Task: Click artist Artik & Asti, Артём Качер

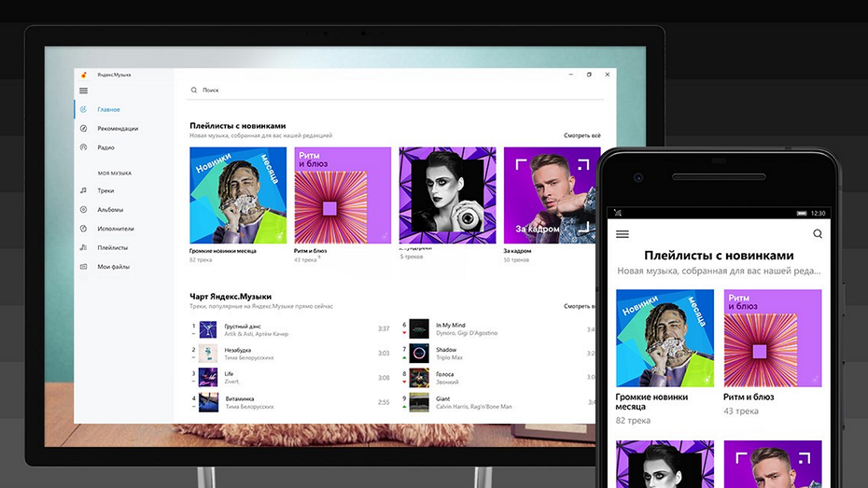Action: pyautogui.click(x=257, y=334)
